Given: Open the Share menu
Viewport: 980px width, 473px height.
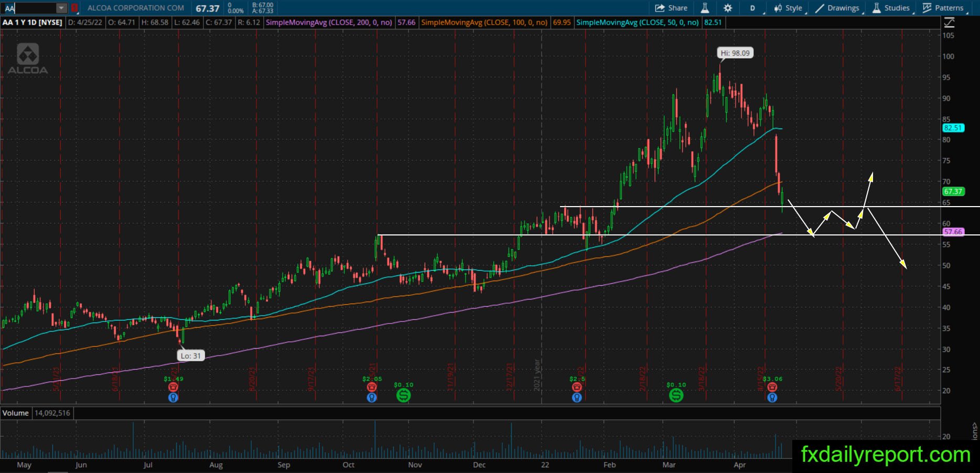Looking at the screenshot, I should (671, 8).
